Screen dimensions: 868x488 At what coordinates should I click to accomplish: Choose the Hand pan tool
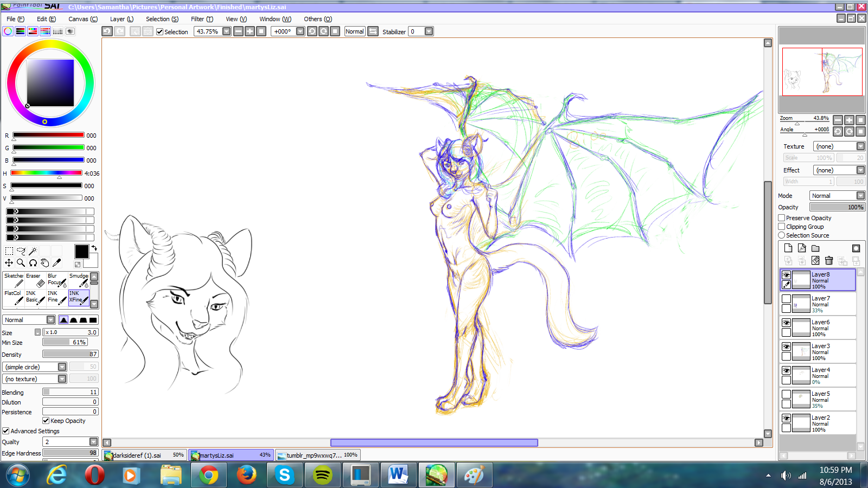44,263
